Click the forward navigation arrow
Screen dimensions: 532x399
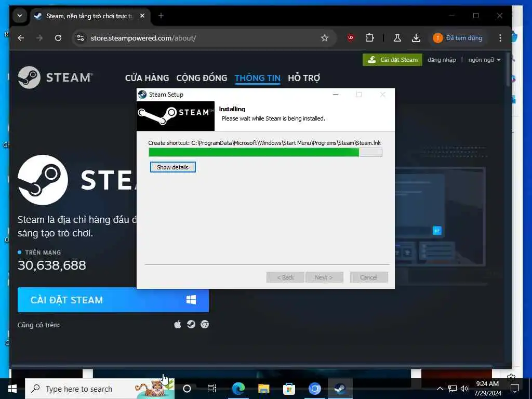(39, 38)
